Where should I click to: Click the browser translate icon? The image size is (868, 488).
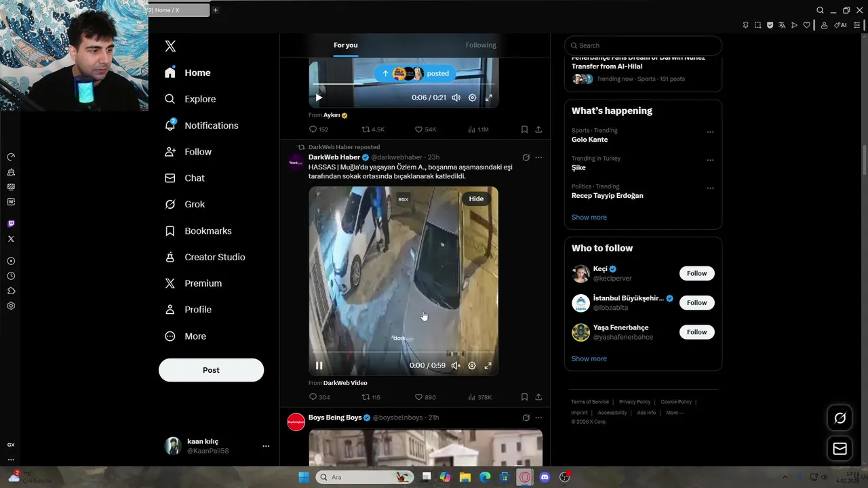[x=782, y=25]
